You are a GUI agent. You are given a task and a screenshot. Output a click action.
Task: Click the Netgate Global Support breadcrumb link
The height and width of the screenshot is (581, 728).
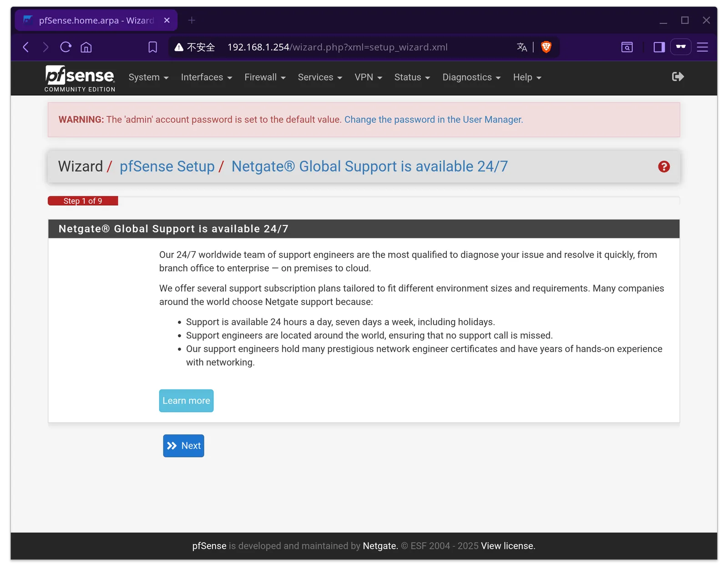pyautogui.click(x=369, y=166)
